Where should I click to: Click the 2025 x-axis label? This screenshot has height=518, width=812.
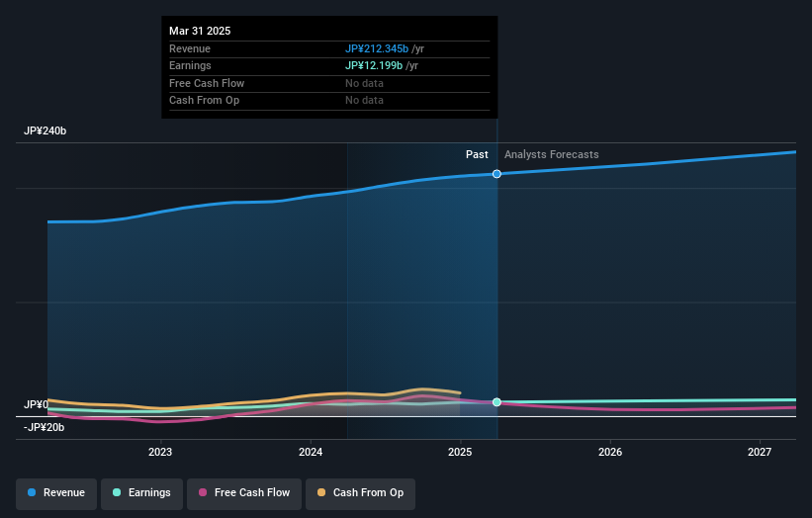pyautogui.click(x=460, y=453)
